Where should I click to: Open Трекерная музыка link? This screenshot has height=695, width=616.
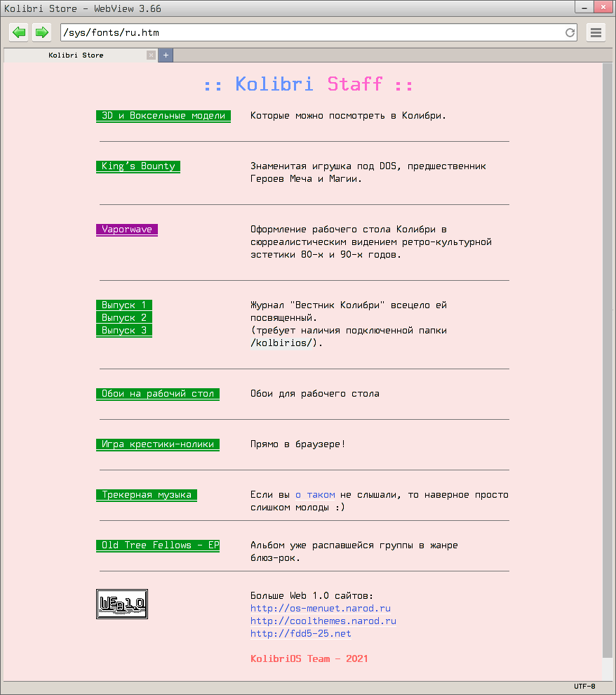[147, 495]
